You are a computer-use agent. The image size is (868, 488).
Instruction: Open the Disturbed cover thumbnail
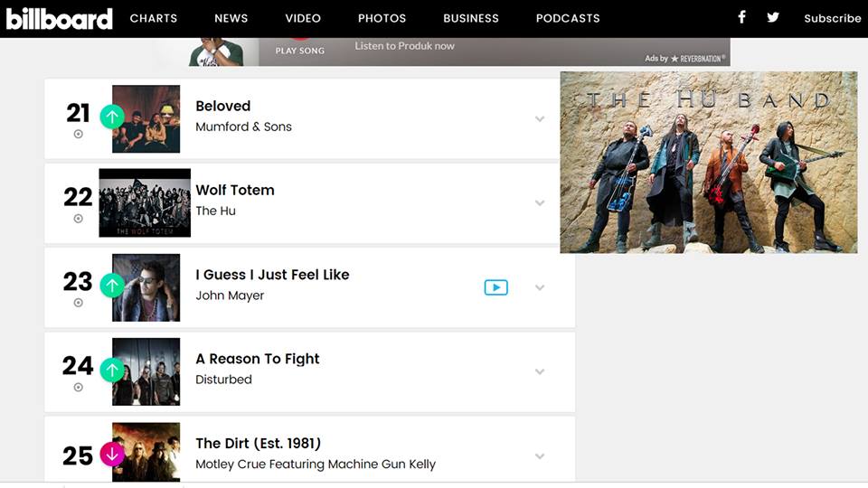(x=146, y=371)
